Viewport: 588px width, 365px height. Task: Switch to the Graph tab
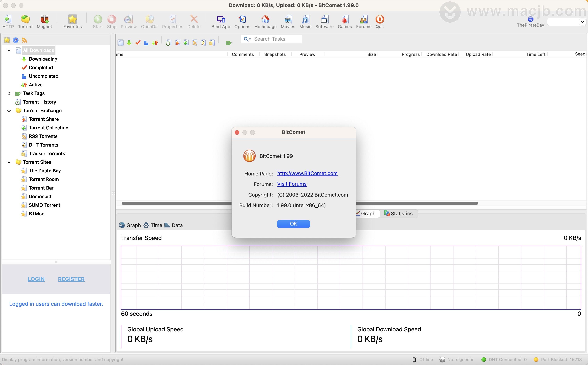coord(365,214)
